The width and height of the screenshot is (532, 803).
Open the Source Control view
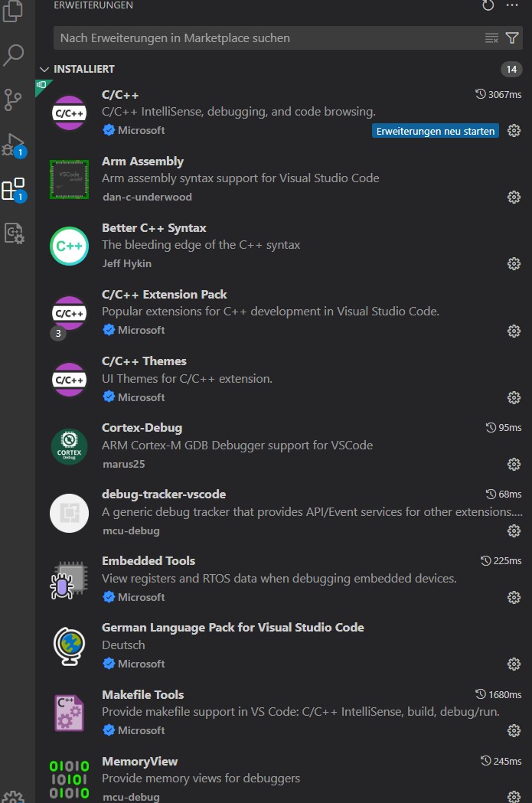(13, 100)
